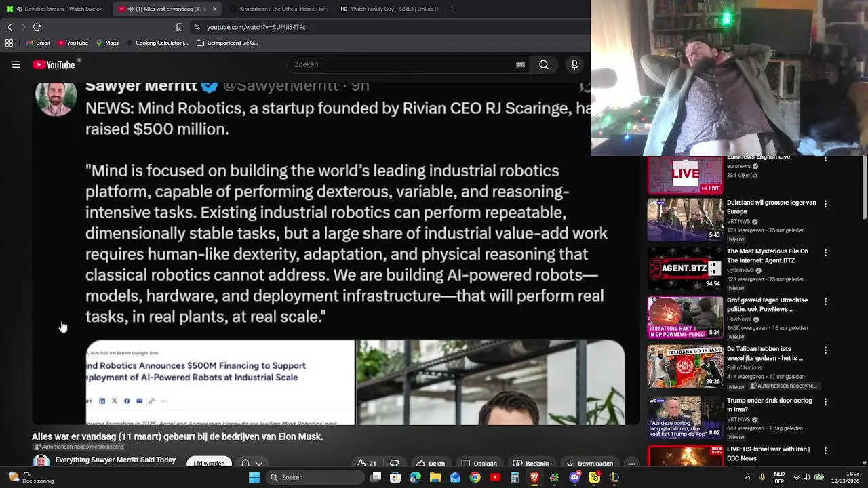Open Microsoft Edge from taskbar

[x=415, y=477]
